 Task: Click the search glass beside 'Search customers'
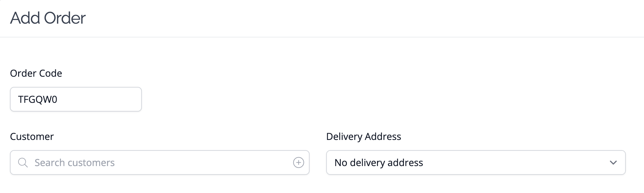pos(23,162)
